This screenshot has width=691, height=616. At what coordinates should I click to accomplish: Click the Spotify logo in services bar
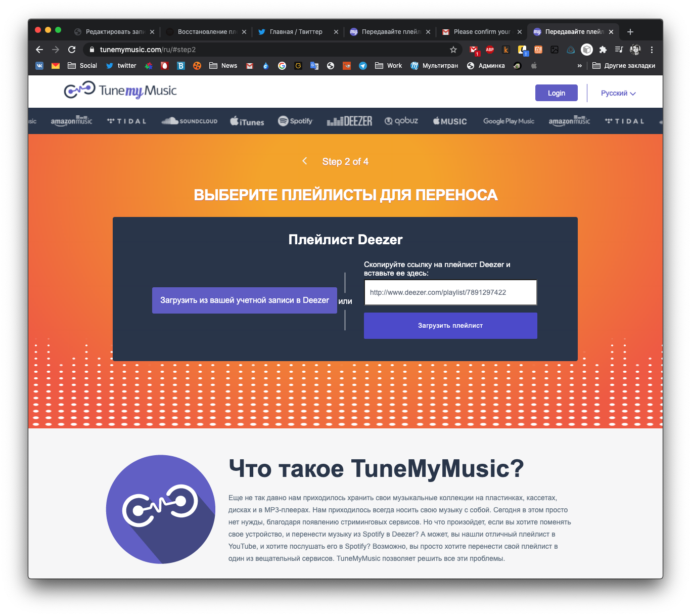(295, 121)
